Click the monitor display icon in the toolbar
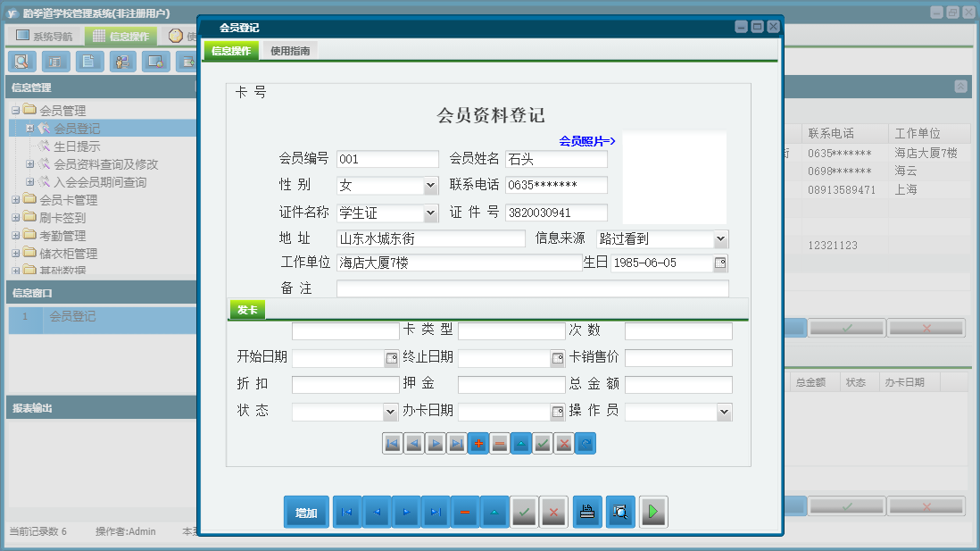 point(154,62)
